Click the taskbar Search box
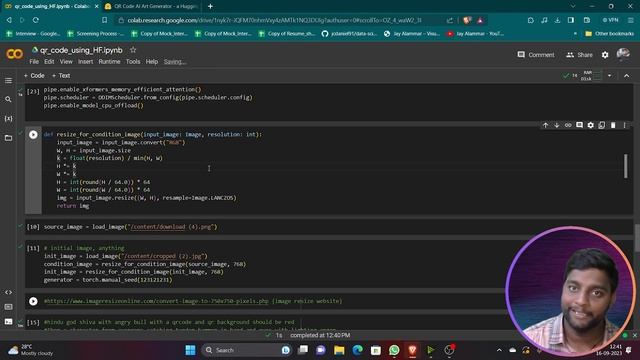The height and width of the screenshot is (360, 640). pyautogui.click(x=246, y=350)
